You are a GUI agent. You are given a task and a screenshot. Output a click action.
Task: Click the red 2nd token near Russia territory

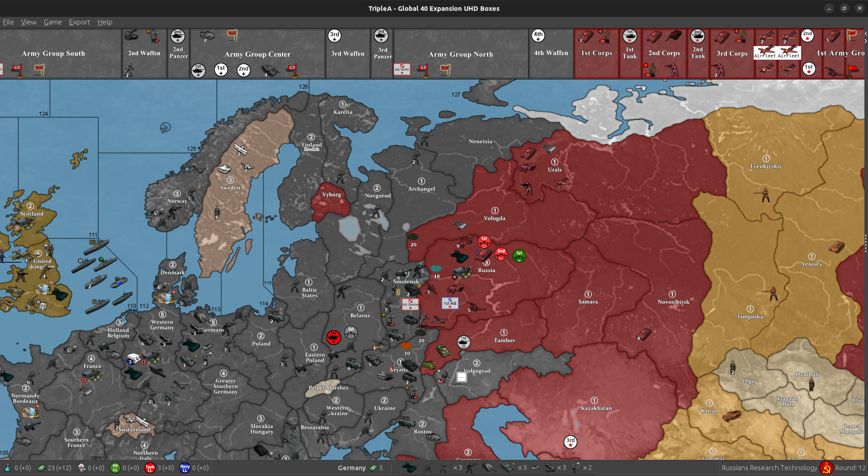501,254
